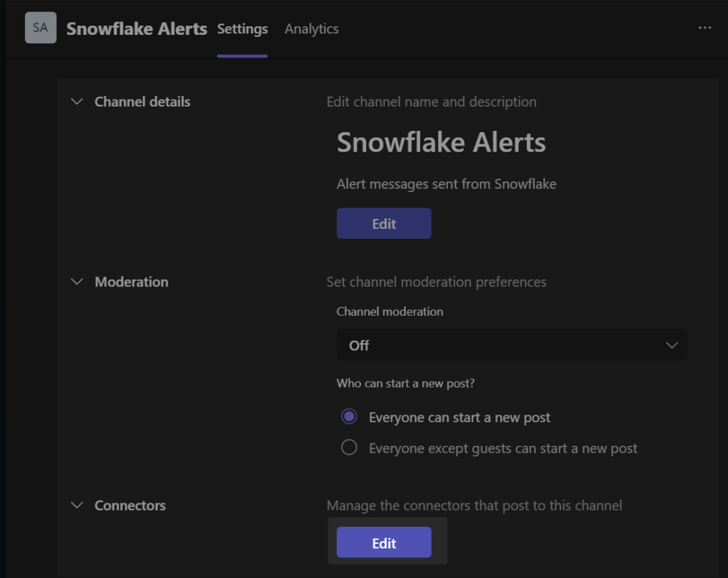
Task: Click the Off value in the moderation selector
Action: (359, 345)
